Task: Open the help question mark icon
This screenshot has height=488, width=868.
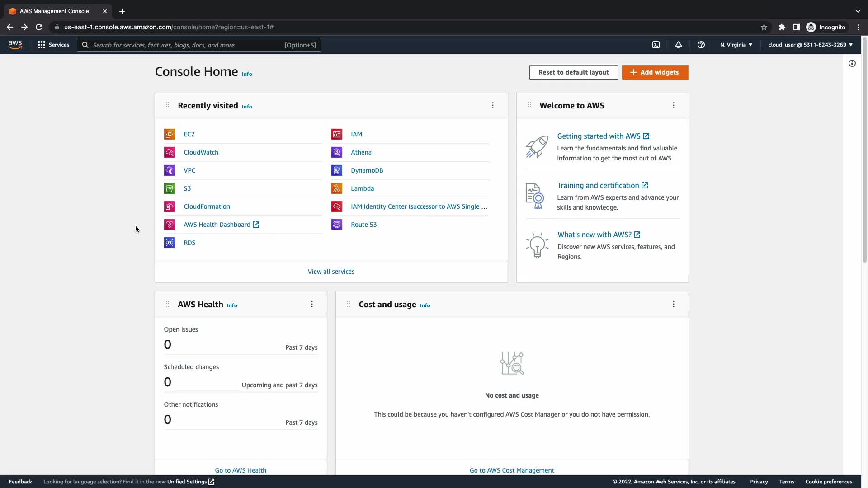Action: 701,45
